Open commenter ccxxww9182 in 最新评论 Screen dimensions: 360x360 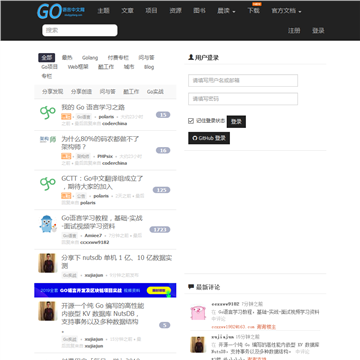[225, 304]
